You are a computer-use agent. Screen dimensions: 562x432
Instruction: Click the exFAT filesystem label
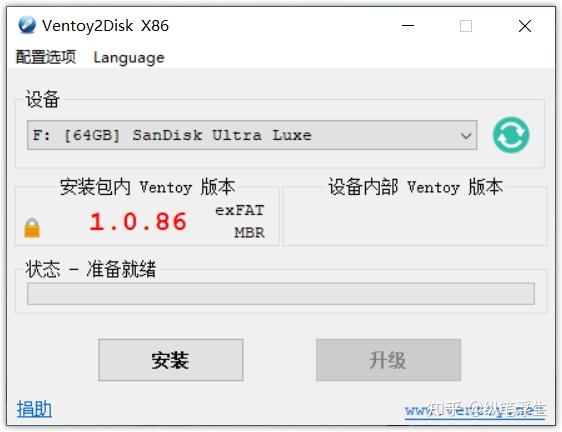tap(239, 210)
